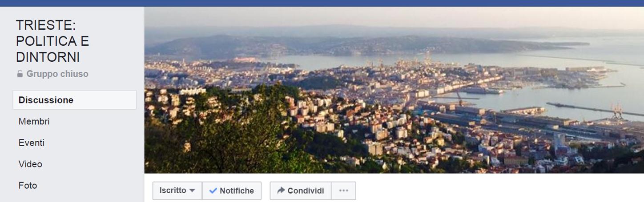The image size is (644, 202).
Task: Click the share arrow icon in Condividi
Action: coord(281,190)
